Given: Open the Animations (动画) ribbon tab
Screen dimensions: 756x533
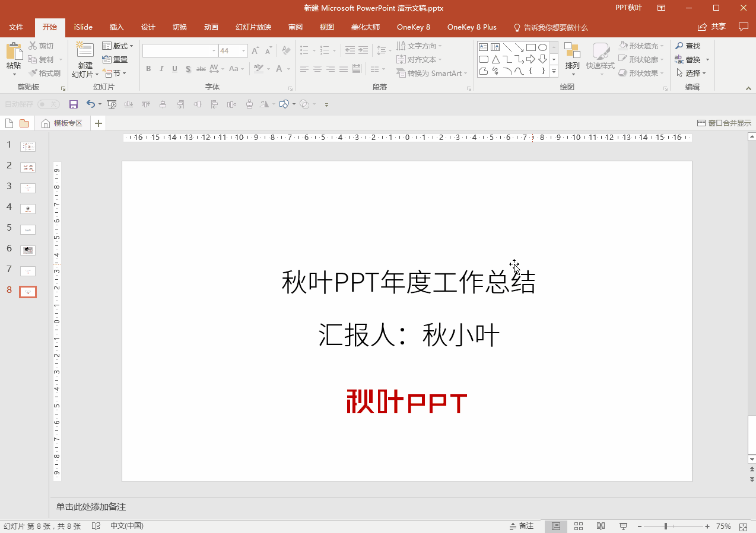Looking at the screenshot, I should (x=211, y=27).
